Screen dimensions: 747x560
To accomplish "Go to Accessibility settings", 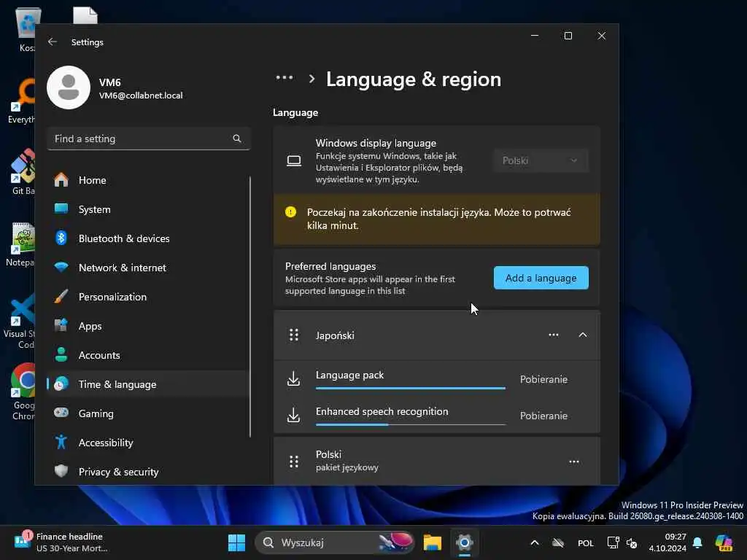I will [x=148, y=443].
